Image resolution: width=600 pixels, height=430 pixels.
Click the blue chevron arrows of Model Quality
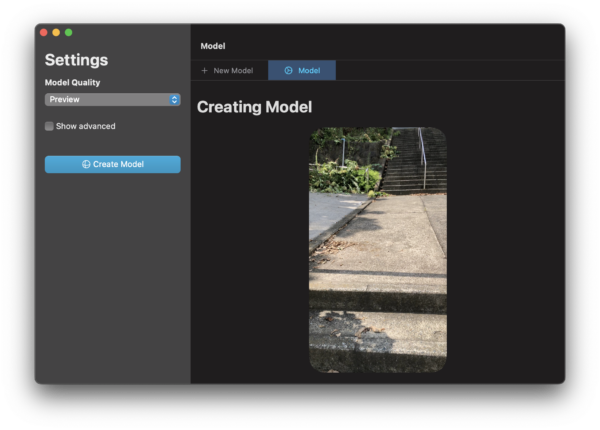point(174,100)
